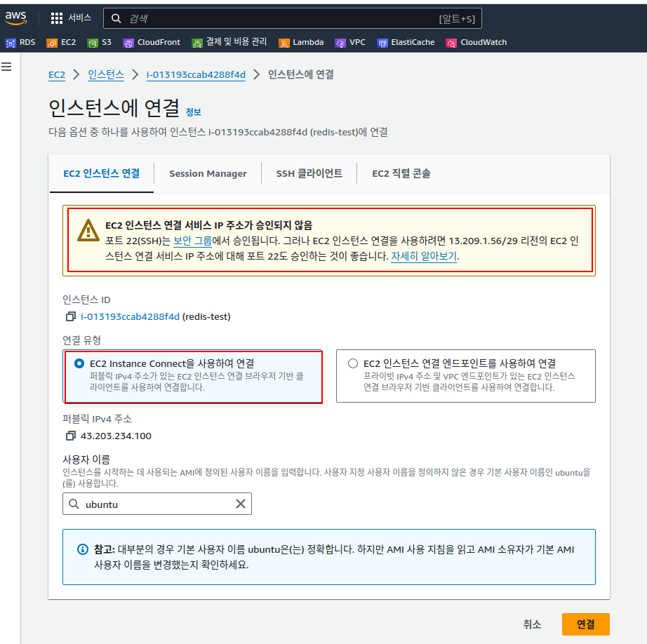This screenshot has width=647, height=644.
Task: Click the 인스턴스에 연결 breadcrumb text
Action: (301, 74)
